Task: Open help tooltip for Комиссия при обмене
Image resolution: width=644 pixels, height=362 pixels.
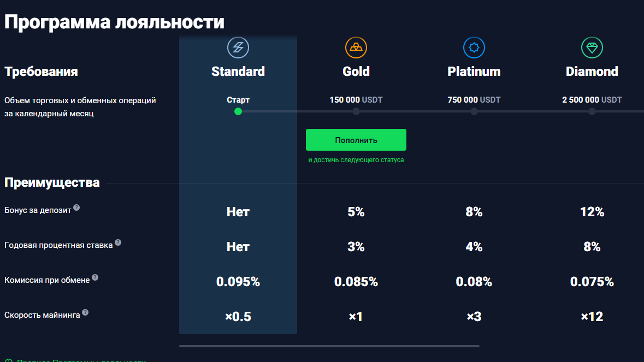Action: click(x=95, y=277)
